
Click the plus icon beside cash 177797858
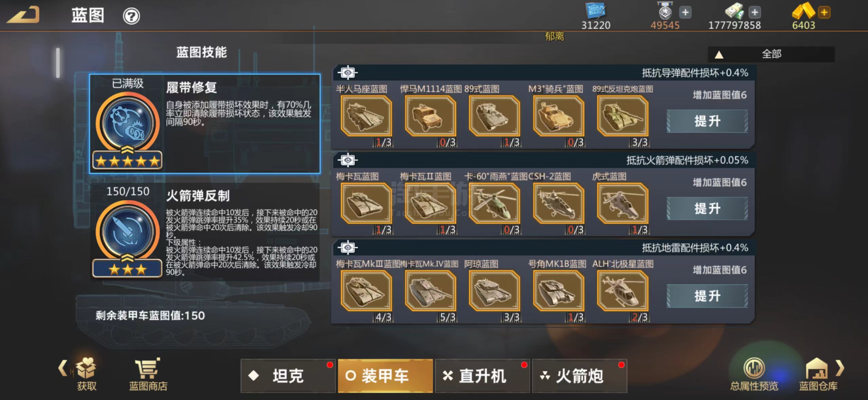(755, 13)
